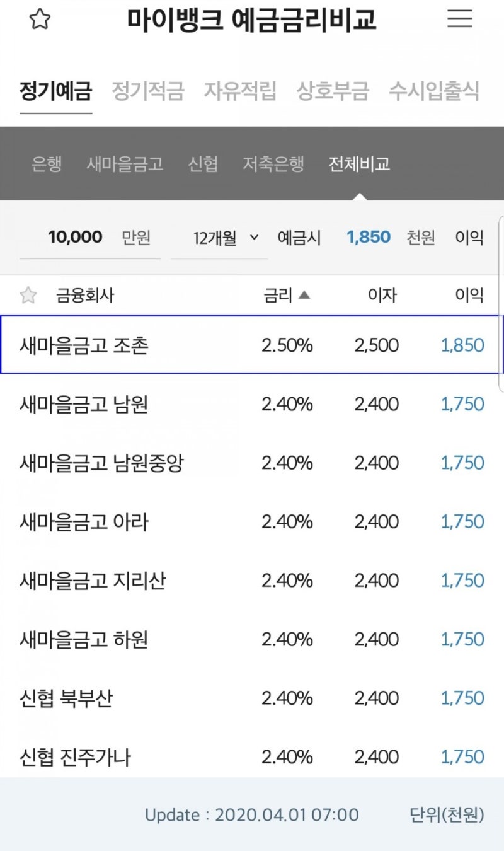Select the 은행 filter
504x851 pixels.
pos(46,164)
